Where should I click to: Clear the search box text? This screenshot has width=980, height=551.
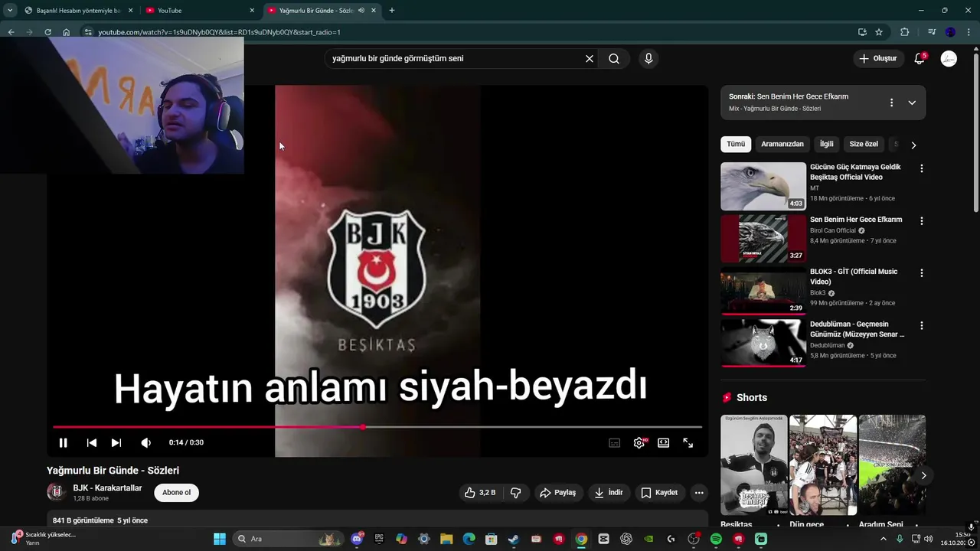[x=590, y=58]
